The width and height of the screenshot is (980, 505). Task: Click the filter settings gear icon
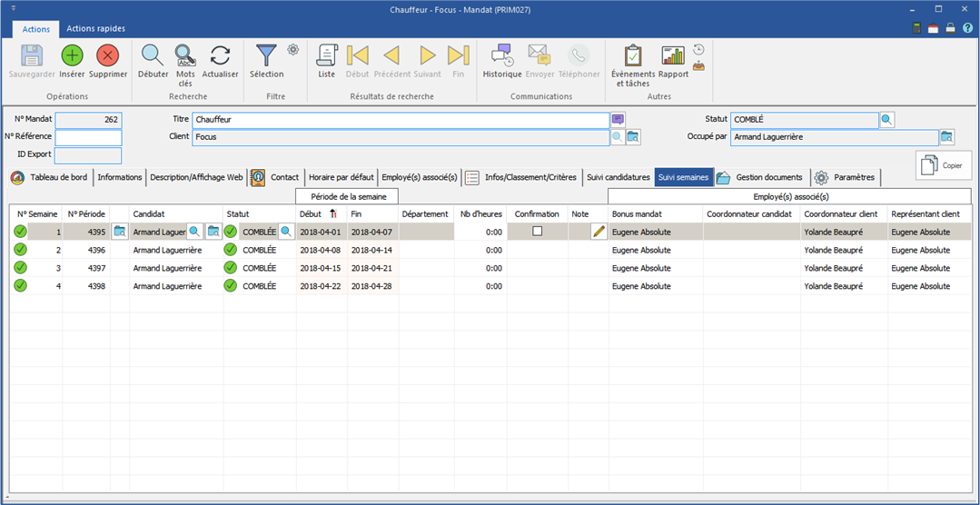coord(293,49)
